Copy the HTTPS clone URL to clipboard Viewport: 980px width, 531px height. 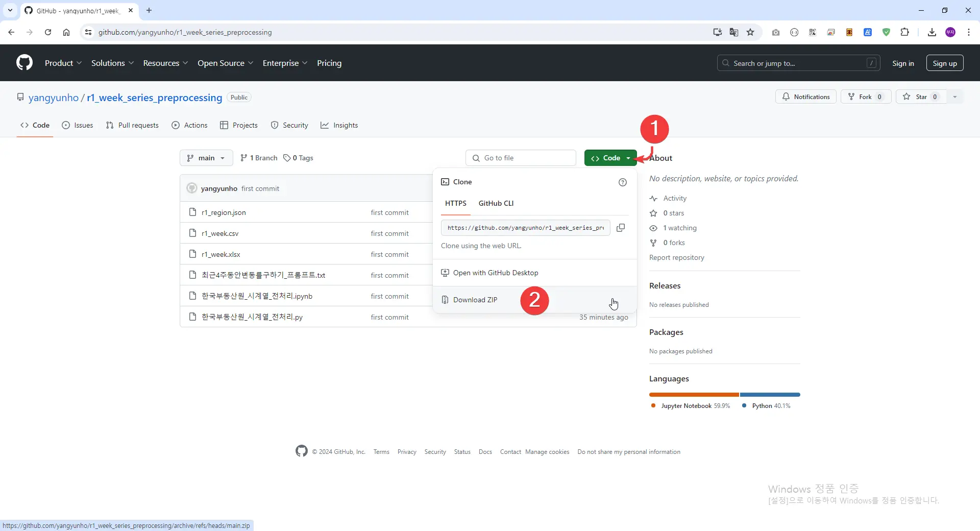coord(621,228)
